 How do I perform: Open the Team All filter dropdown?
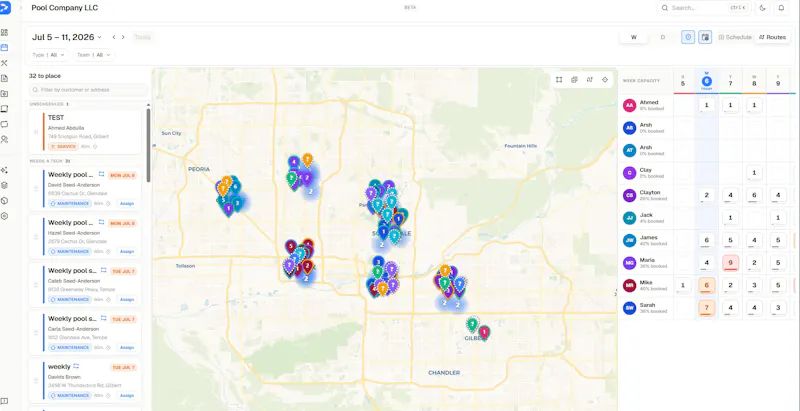94,55
